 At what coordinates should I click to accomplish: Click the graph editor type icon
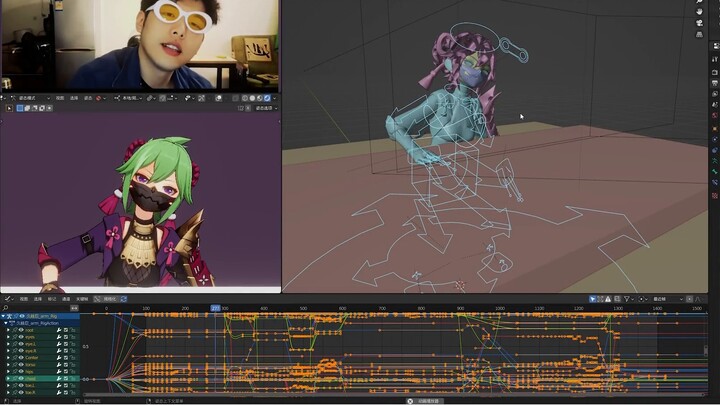point(8,299)
